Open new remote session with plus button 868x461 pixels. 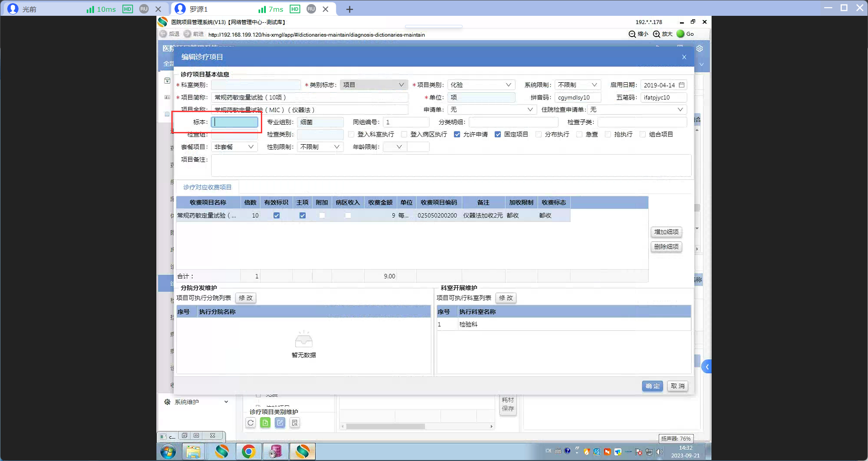point(349,9)
